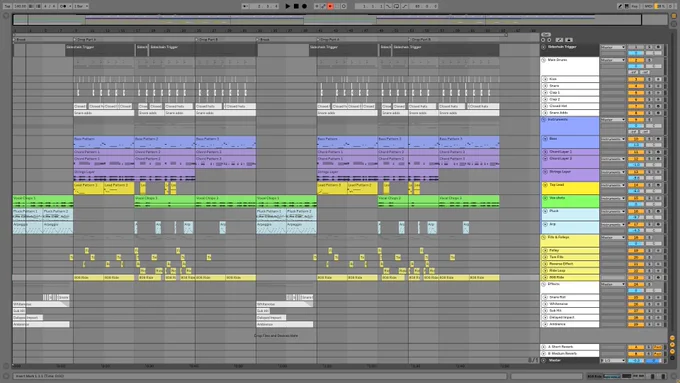680x383 pixels.
Task: Click the Stop button in transport
Action: pyautogui.click(x=296, y=6)
